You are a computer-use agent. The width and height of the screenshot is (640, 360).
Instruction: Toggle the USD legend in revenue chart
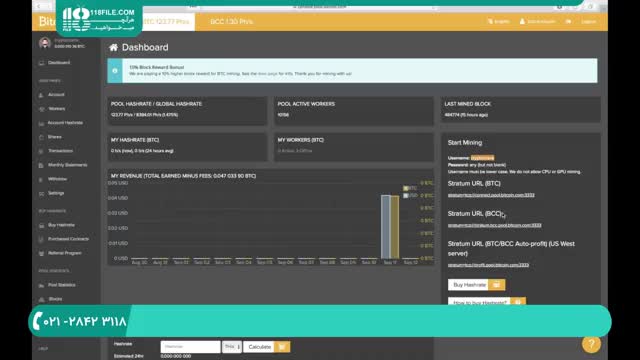pyautogui.click(x=410, y=196)
